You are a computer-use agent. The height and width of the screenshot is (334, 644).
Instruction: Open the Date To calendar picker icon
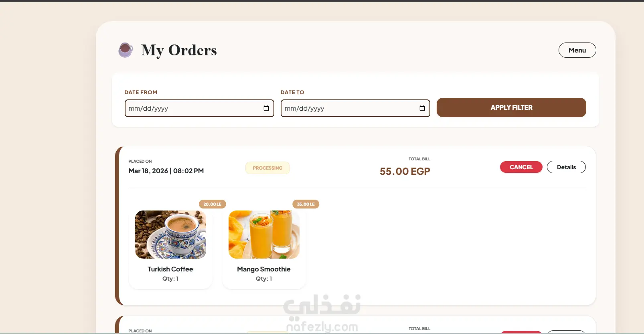pos(422,108)
